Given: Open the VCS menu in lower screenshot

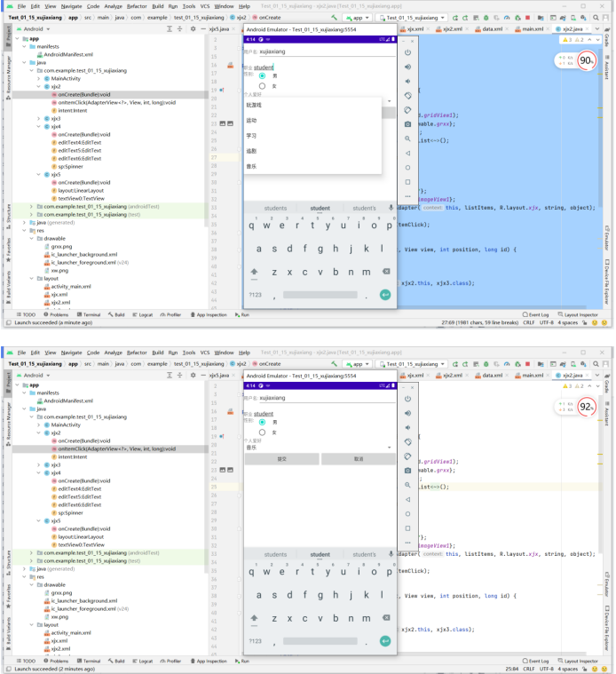Looking at the screenshot, I should point(205,353).
